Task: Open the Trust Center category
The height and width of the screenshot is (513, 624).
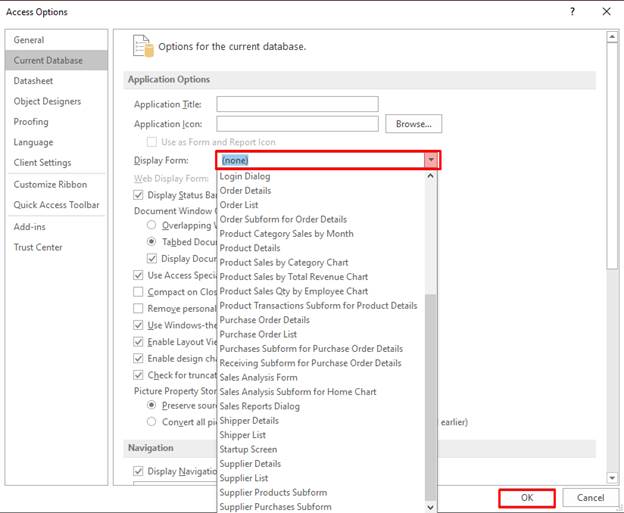Action: pyautogui.click(x=56, y=247)
